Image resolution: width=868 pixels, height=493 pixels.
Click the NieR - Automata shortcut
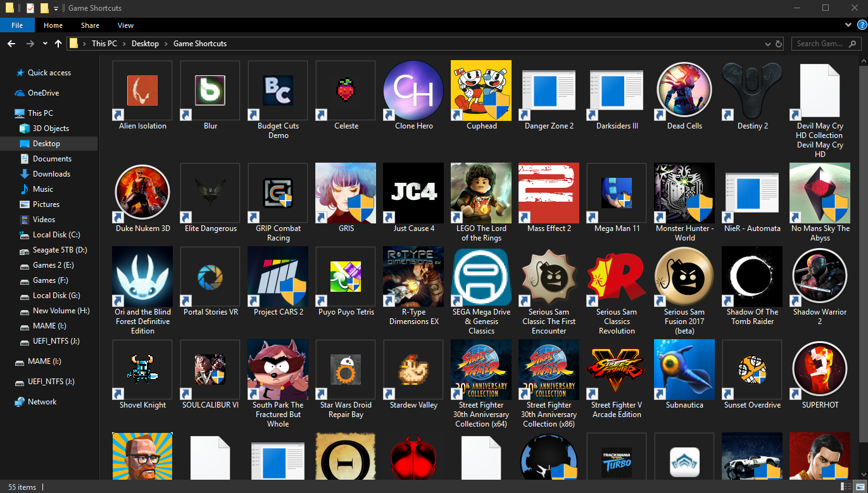click(x=752, y=193)
